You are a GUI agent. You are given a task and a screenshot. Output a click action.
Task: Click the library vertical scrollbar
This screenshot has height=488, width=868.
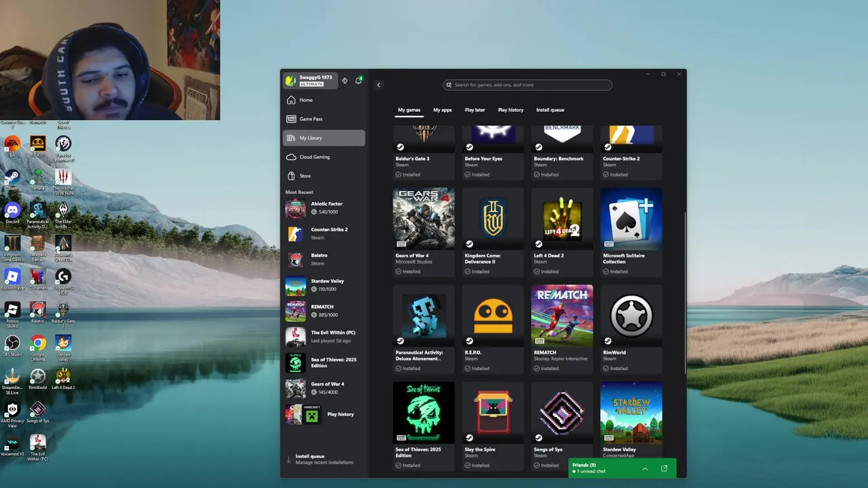coord(685,291)
